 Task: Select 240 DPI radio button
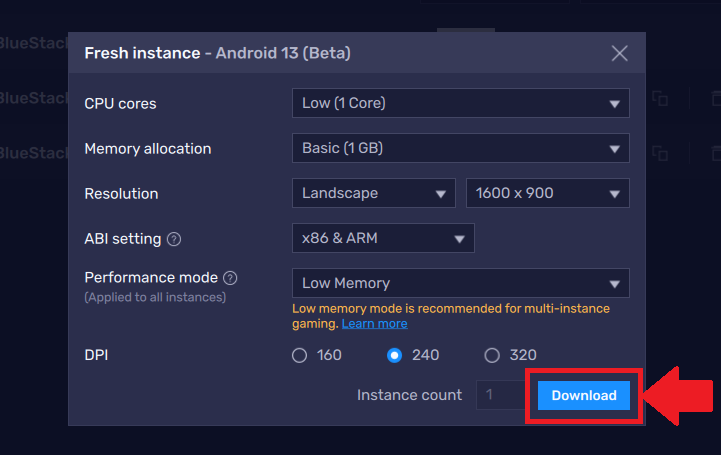coord(395,355)
